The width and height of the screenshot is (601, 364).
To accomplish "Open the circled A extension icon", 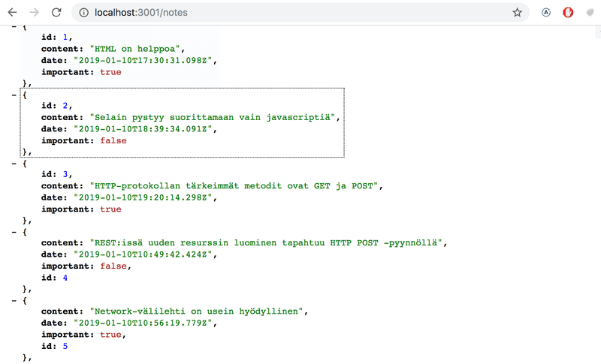I will 546,13.
